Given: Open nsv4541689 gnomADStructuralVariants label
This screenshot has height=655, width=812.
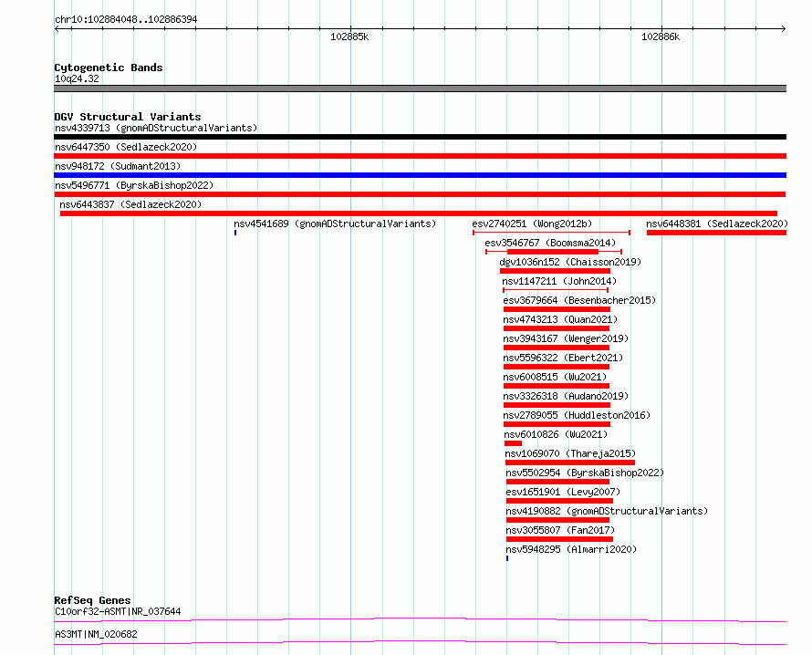Looking at the screenshot, I should 335,224.
